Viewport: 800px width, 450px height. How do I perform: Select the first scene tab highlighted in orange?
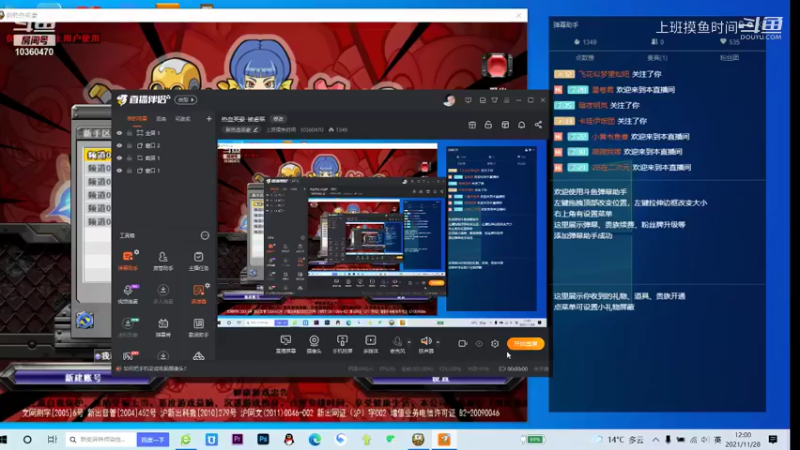click(x=137, y=119)
